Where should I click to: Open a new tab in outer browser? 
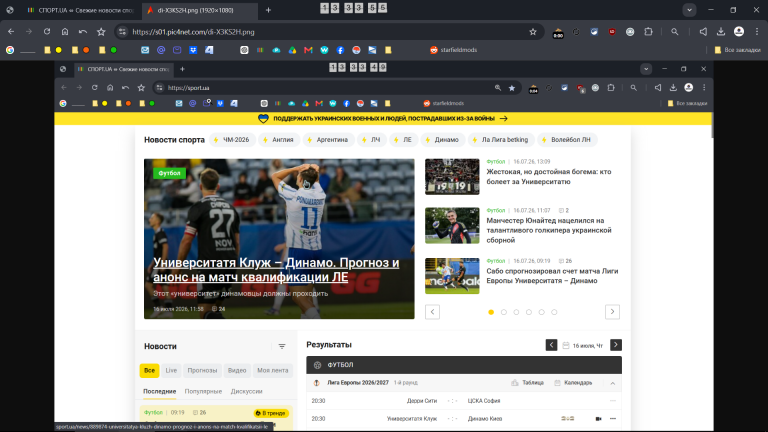tap(268, 10)
